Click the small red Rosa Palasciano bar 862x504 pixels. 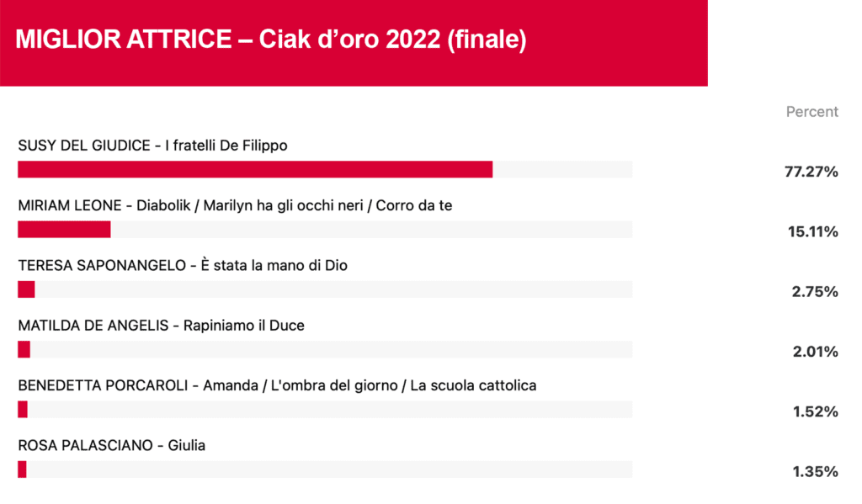(x=22, y=469)
